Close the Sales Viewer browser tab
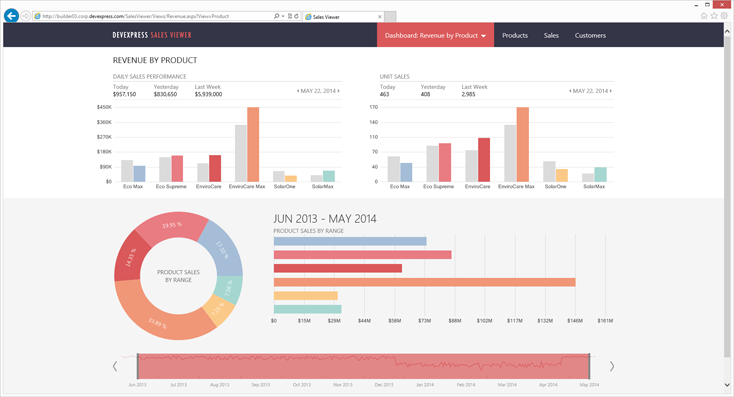 (380, 16)
